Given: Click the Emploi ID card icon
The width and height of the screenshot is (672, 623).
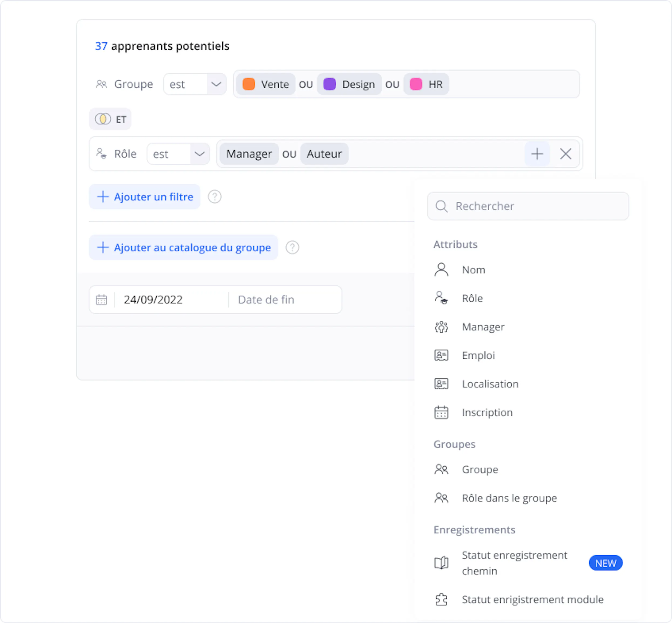Looking at the screenshot, I should click(x=441, y=355).
